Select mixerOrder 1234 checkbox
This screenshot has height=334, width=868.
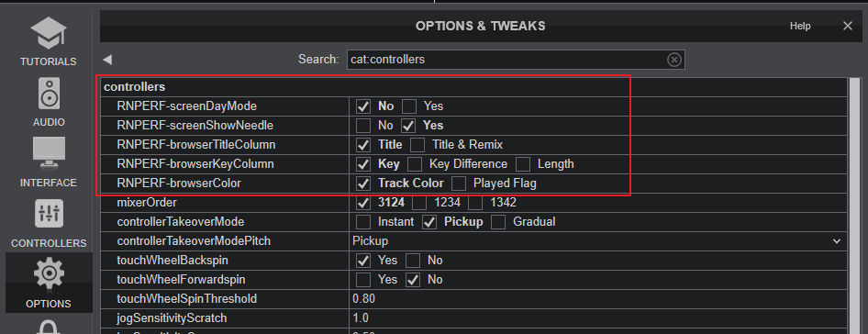419,203
